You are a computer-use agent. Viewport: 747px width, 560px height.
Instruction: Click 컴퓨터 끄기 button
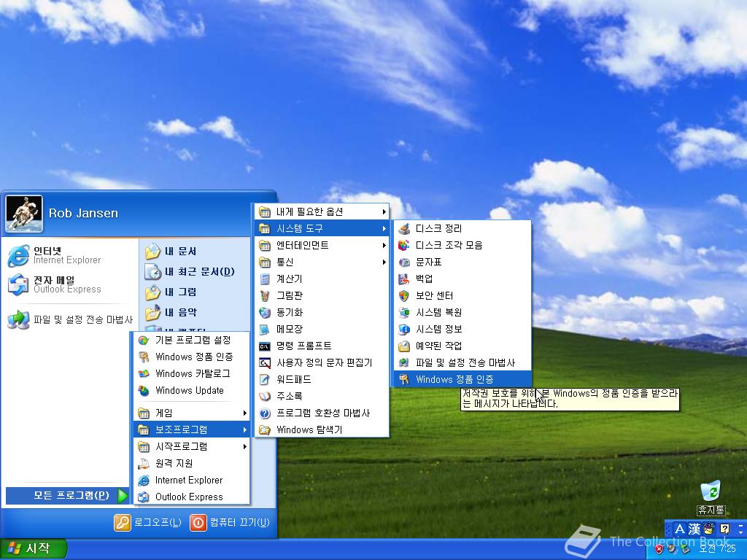point(230,522)
